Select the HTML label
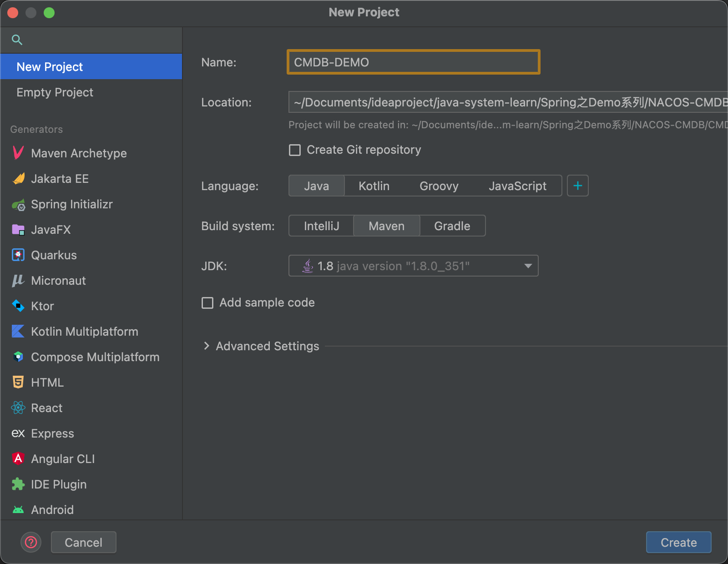 (47, 383)
